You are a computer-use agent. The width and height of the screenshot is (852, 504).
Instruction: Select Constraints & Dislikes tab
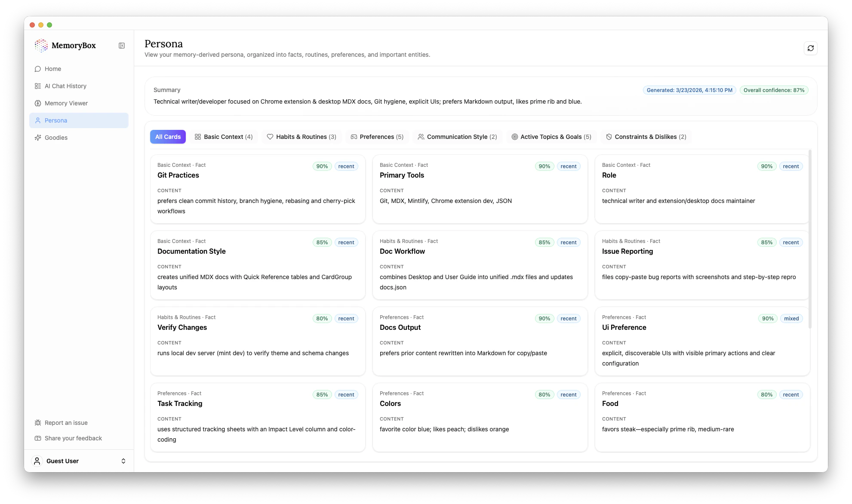646,137
